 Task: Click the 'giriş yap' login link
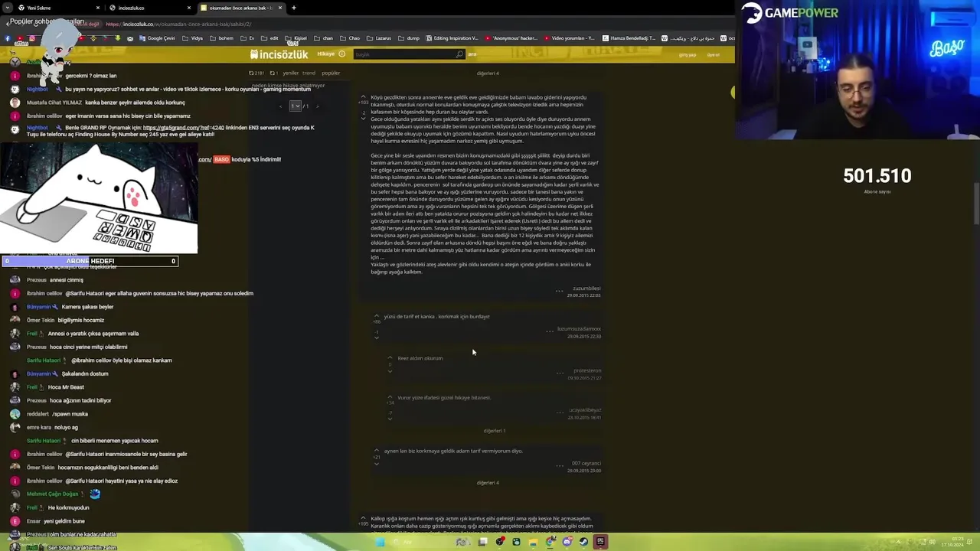click(x=688, y=55)
